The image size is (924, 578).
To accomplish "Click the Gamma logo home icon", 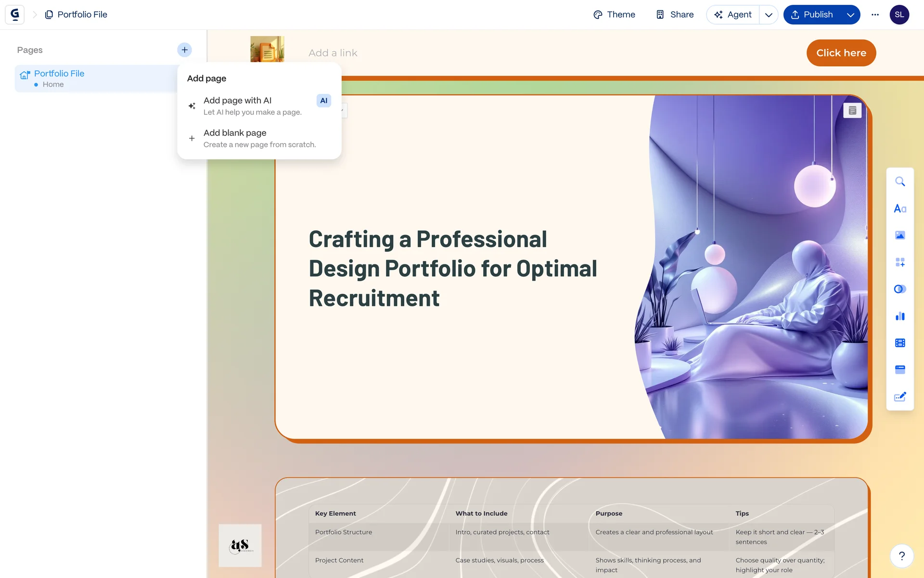I will pyautogui.click(x=15, y=14).
